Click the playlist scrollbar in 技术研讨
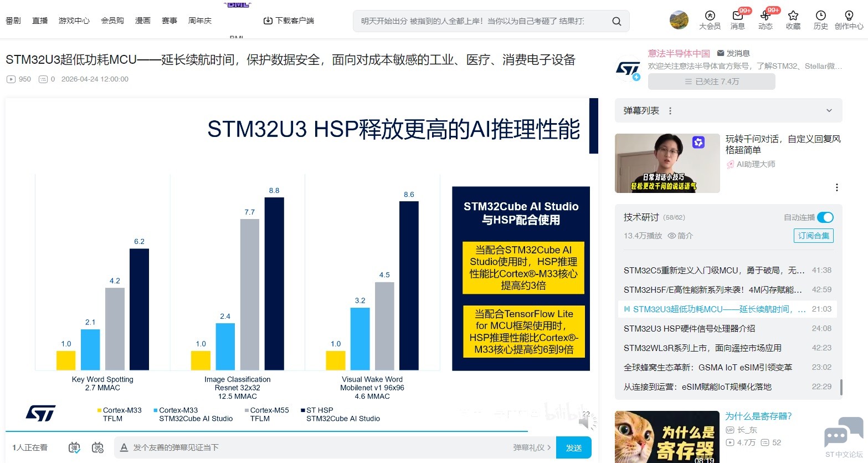 point(841,387)
